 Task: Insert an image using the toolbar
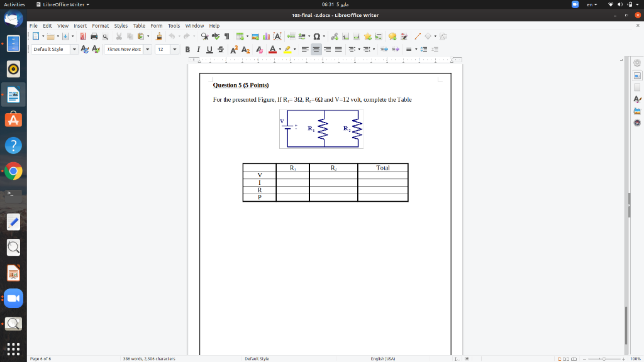255,36
